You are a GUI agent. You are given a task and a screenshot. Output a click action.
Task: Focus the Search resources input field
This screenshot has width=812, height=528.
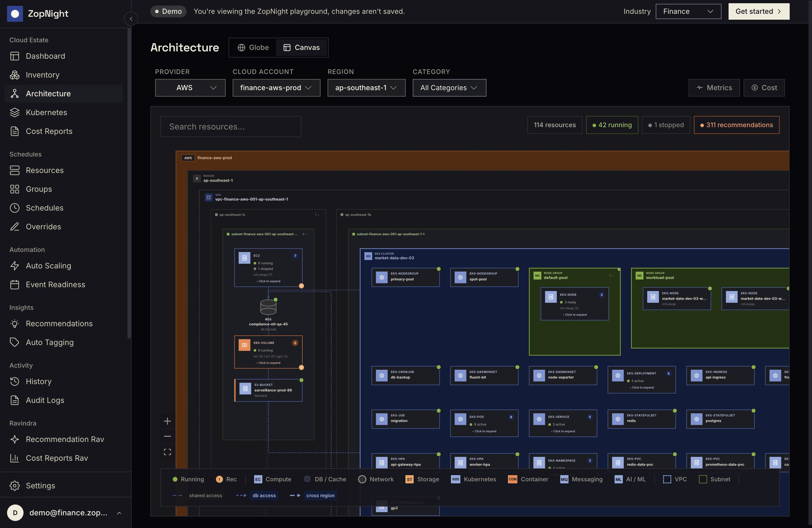point(231,127)
